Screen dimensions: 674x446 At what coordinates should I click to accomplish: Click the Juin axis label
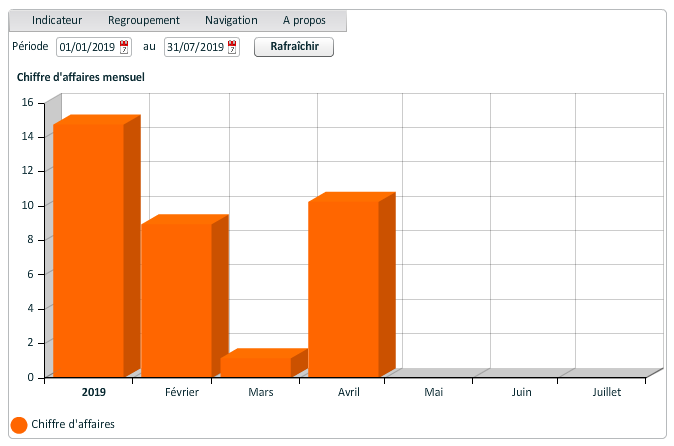point(521,392)
